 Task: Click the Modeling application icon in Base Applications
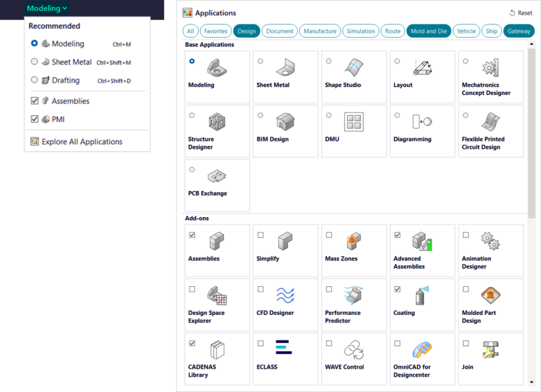(217, 67)
